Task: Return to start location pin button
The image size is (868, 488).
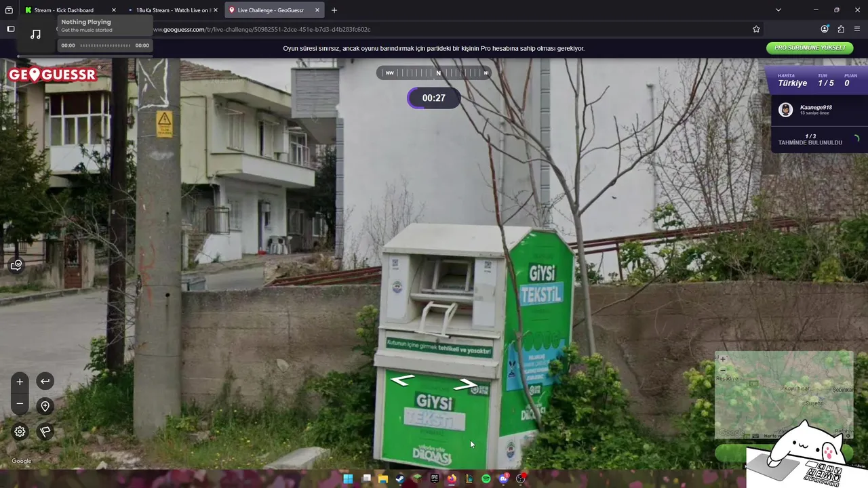Action: click(45, 406)
